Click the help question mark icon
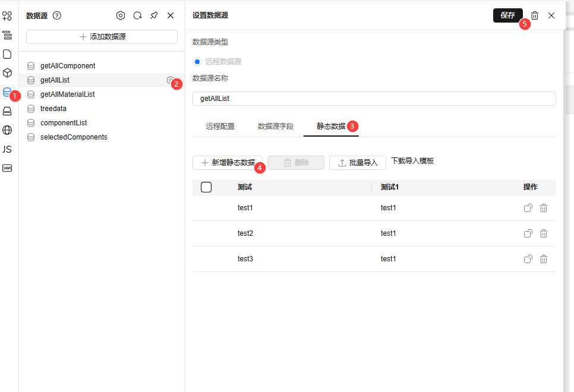574x392 pixels. [x=57, y=15]
